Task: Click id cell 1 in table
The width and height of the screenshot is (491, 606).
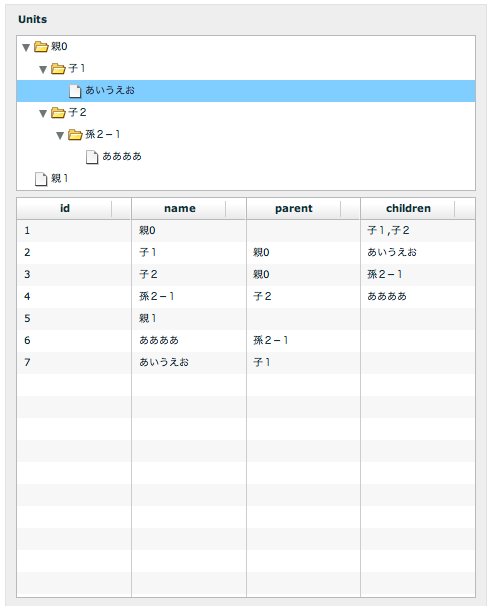Action: [74, 231]
